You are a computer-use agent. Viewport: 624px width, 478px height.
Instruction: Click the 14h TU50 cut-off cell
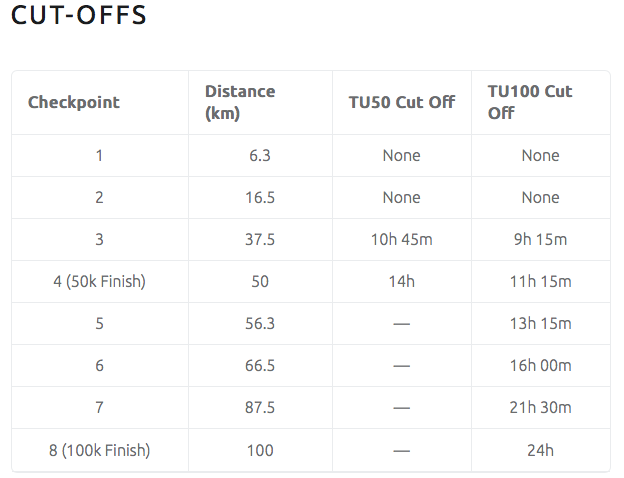[x=401, y=282]
